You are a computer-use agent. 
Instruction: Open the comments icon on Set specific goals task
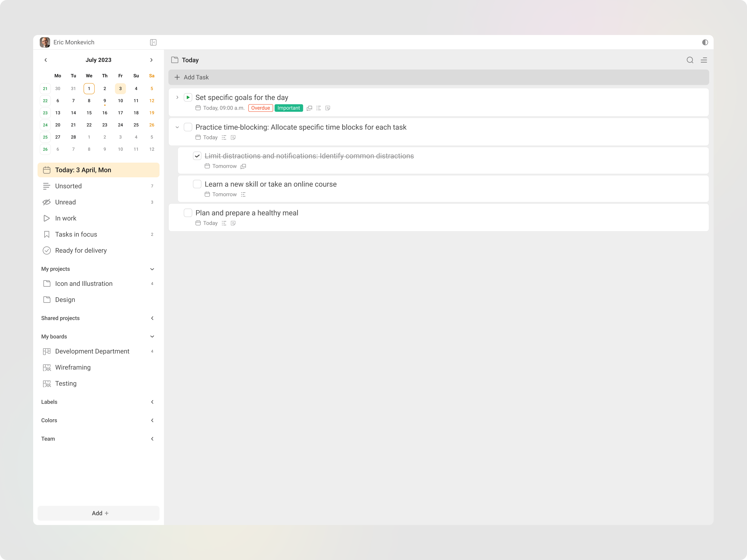309,108
